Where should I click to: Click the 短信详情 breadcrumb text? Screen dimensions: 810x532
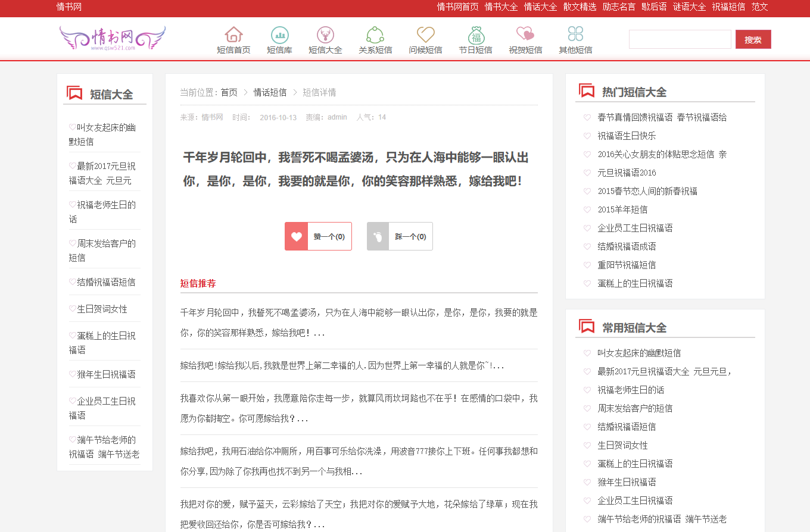tap(319, 92)
